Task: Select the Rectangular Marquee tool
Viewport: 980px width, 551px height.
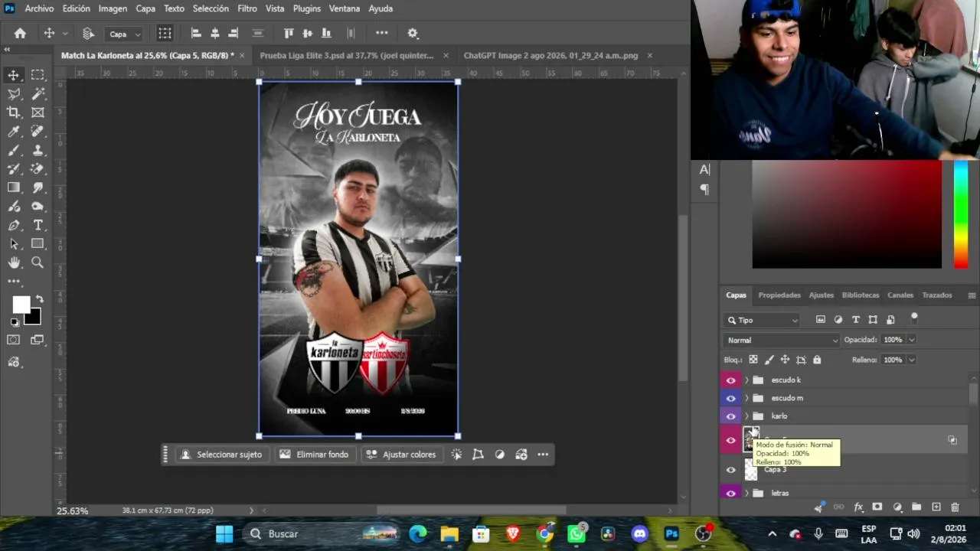Action: point(38,75)
